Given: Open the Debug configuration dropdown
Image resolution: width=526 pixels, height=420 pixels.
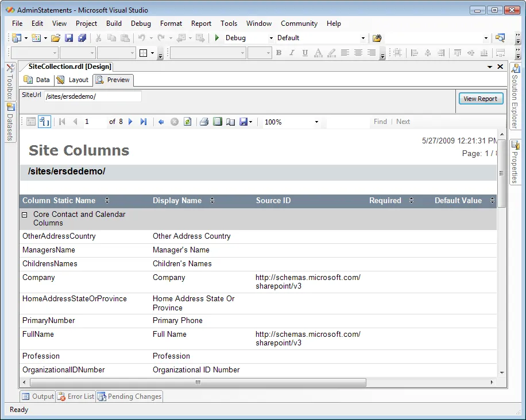Looking at the screenshot, I should tap(270, 38).
